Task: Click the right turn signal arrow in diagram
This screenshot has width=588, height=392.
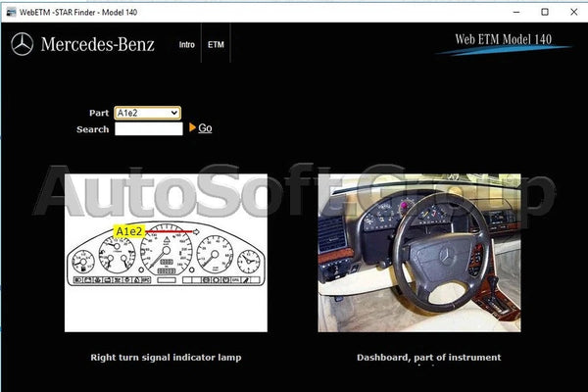Action: pos(196,232)
